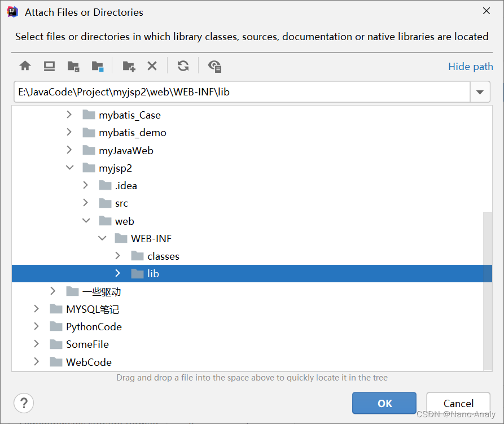
Task: Go to Project directory icon
Action: point(73,66)
